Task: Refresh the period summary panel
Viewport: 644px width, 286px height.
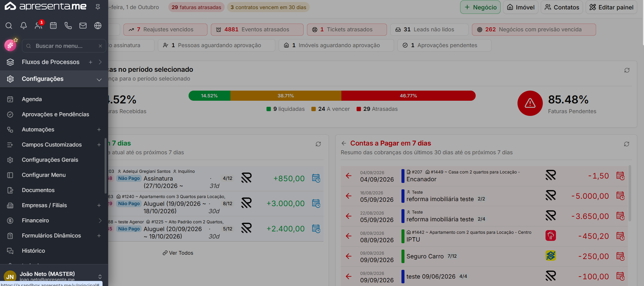Action: pyautogui.click(x=627, y=70)
